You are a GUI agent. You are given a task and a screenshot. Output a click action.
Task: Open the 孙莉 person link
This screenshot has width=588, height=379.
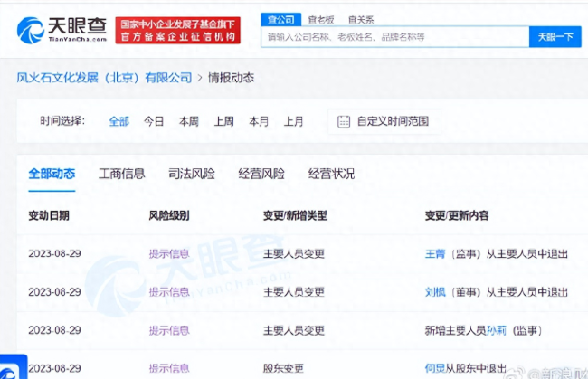(497, 330)
